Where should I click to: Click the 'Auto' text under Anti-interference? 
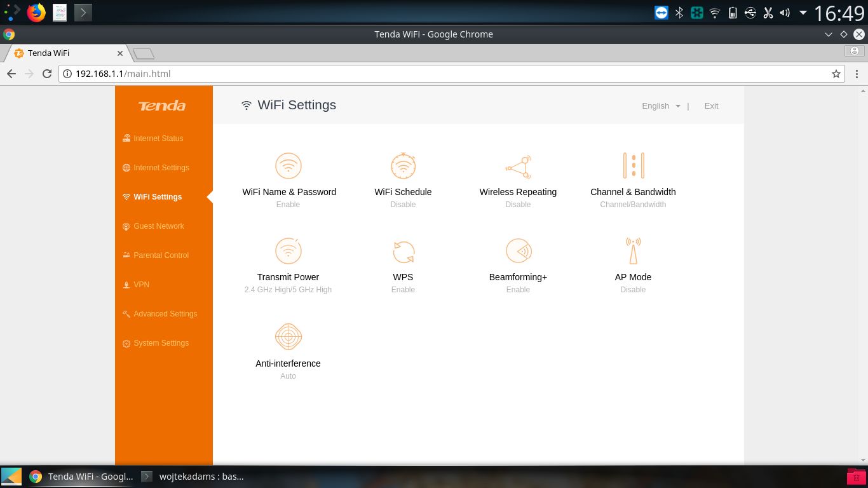point(288,376)
